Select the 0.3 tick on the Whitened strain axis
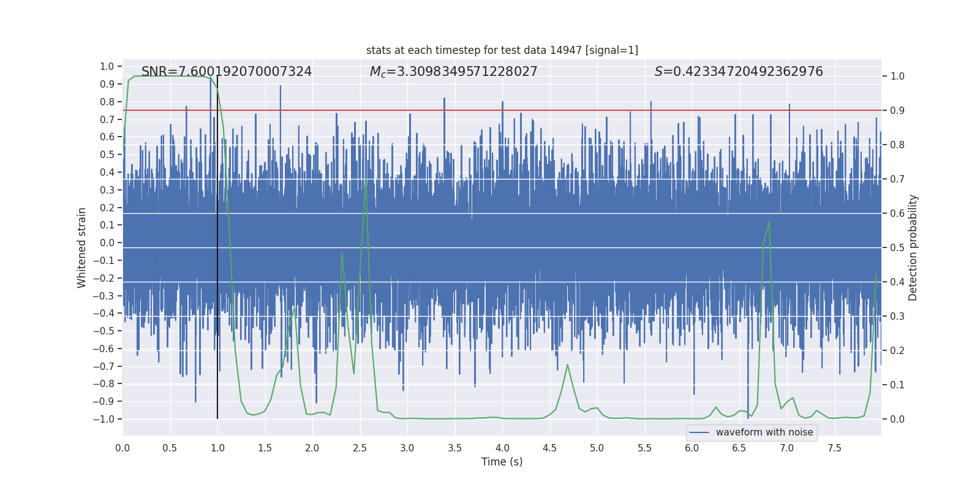980x490 pixels. coord(107,190)
